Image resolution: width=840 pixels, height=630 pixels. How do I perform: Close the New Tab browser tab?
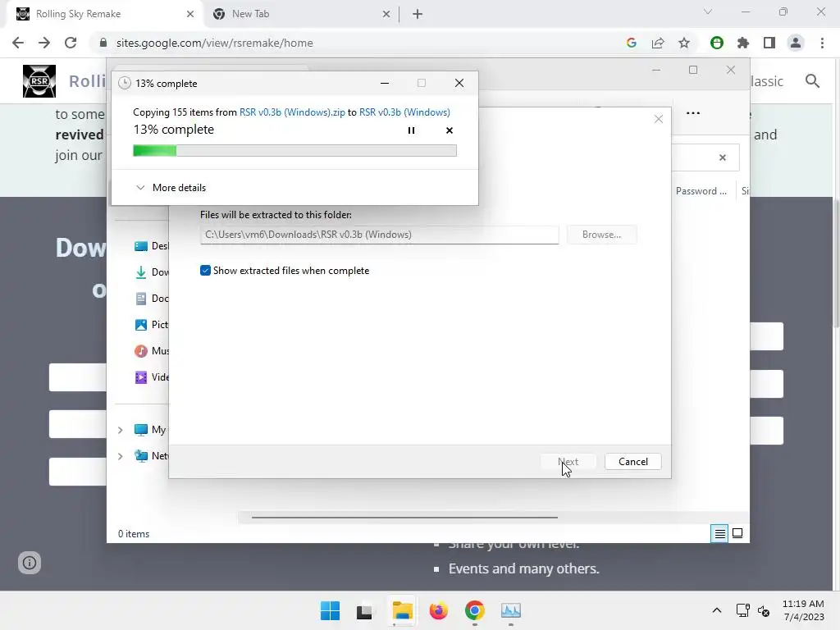[386, 14]
